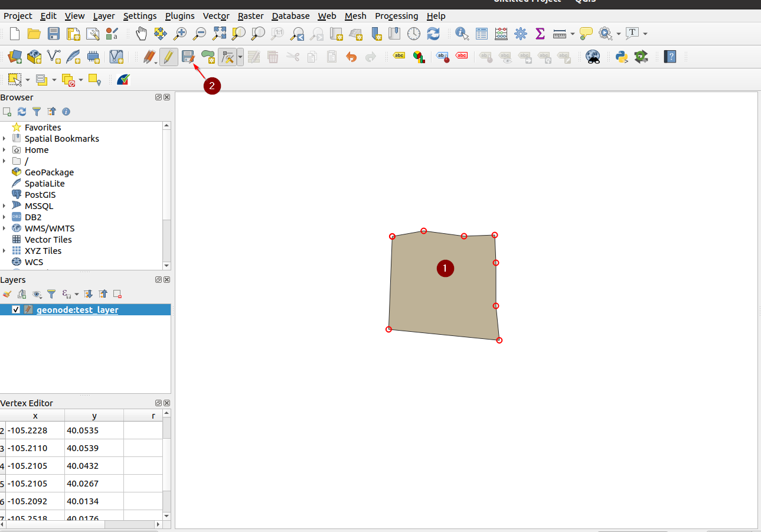Open the Vertex Tool dropdown arrow
The width and height of the screenshot is (761, 532).
tap(240, 57)
